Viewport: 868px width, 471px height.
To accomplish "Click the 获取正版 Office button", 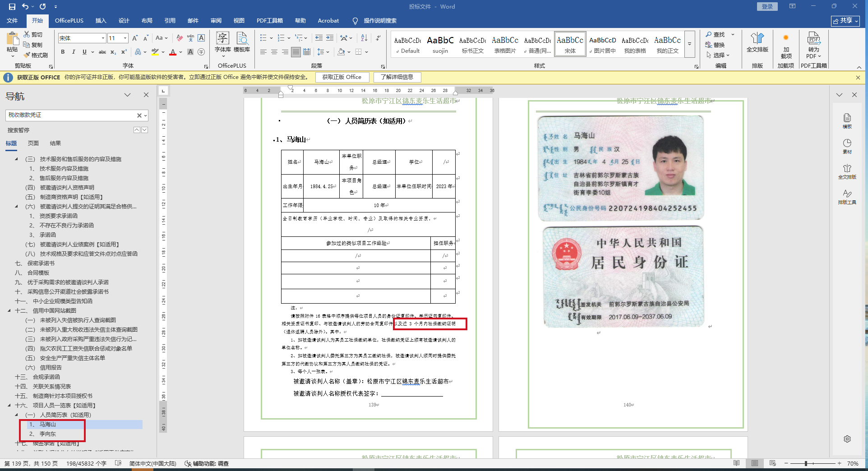I will coord(342,77).
